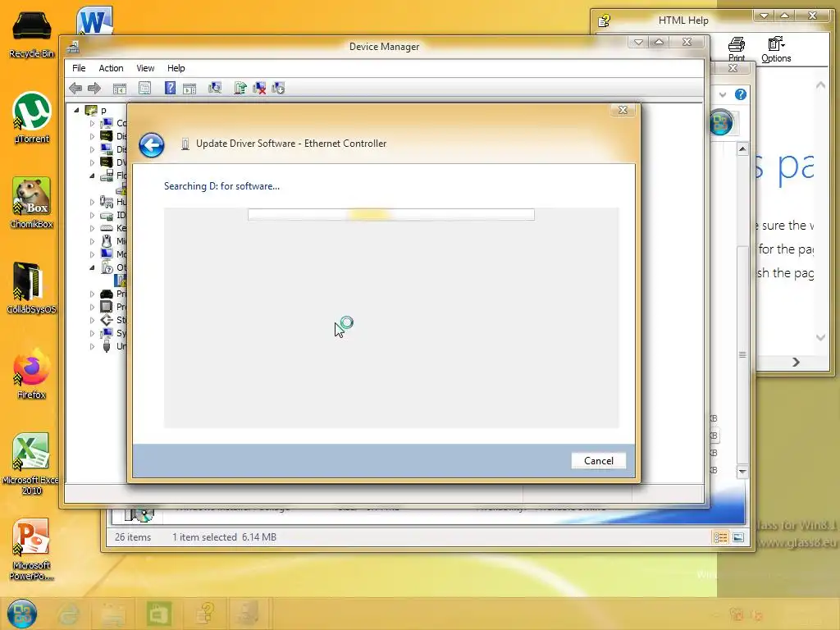This screenshot has width=840, height=630.
Task: Click scroll-down arrow of Explorer window scrollbar
Action: click(742, 472)
